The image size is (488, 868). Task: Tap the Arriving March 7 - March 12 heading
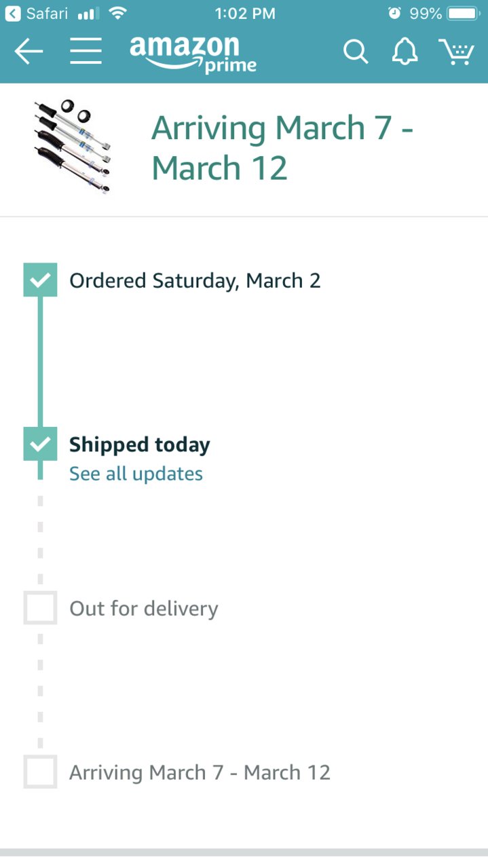(282, 148)
